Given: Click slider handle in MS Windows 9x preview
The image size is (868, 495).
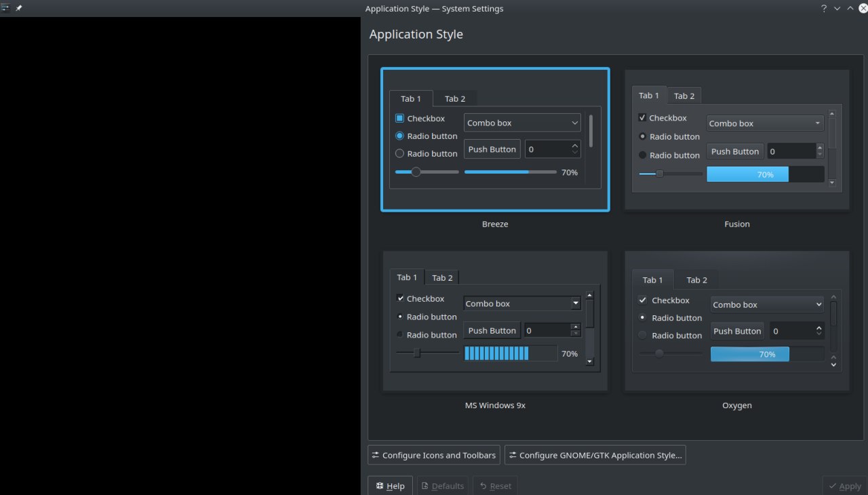Looking at the screenshot, I should pyautogui.click(x=417, y=353).
